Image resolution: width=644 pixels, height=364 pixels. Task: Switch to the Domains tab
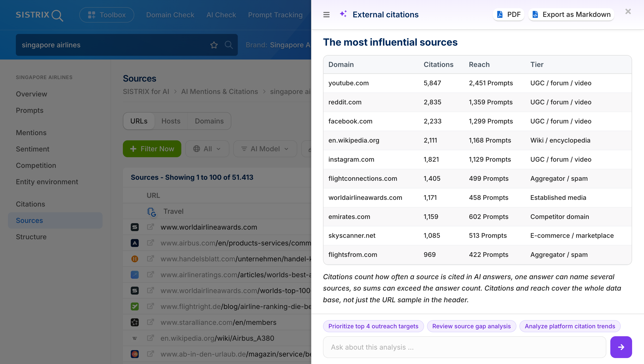coord(209,121)
